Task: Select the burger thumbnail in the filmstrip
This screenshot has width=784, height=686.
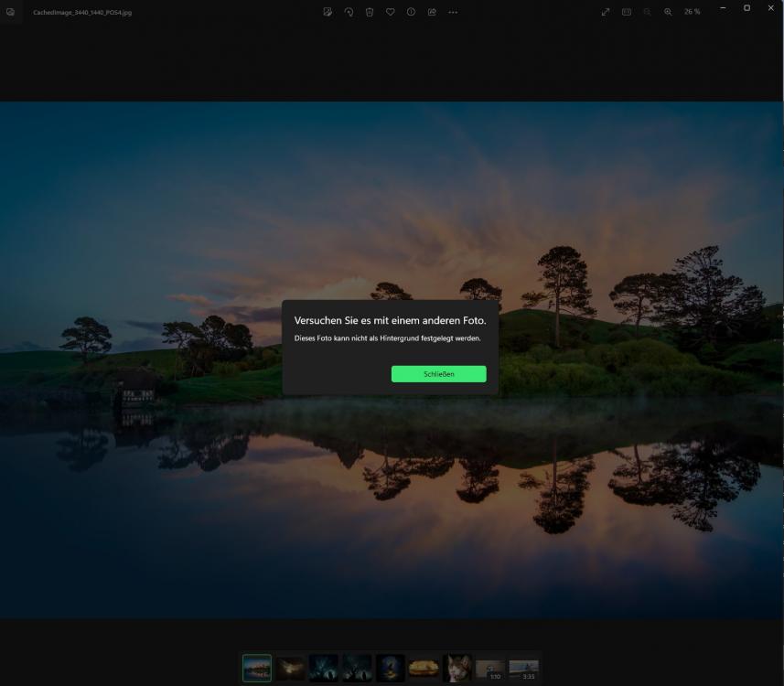Action: (x=423, y=669)
